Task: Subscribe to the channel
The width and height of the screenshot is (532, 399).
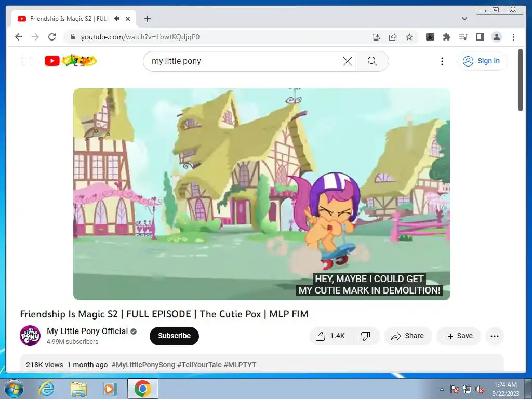Action: coord(174,336)
